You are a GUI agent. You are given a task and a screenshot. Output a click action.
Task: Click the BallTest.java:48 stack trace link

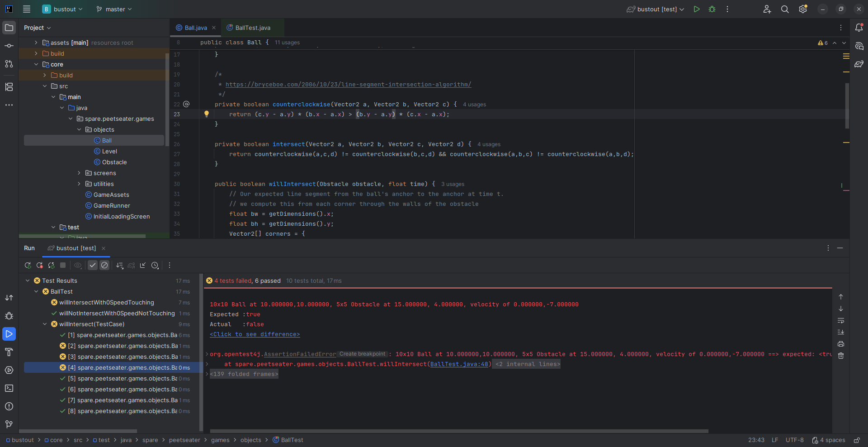pos(459,364)
